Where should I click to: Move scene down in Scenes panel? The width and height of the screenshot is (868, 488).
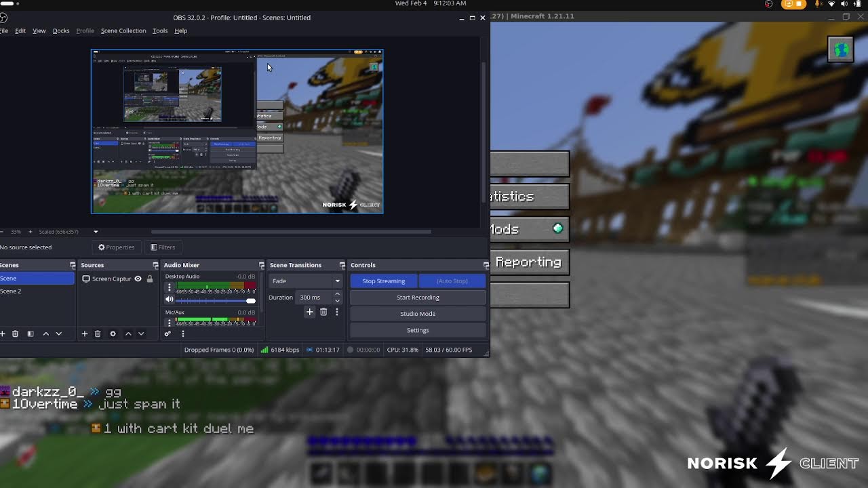59,333
